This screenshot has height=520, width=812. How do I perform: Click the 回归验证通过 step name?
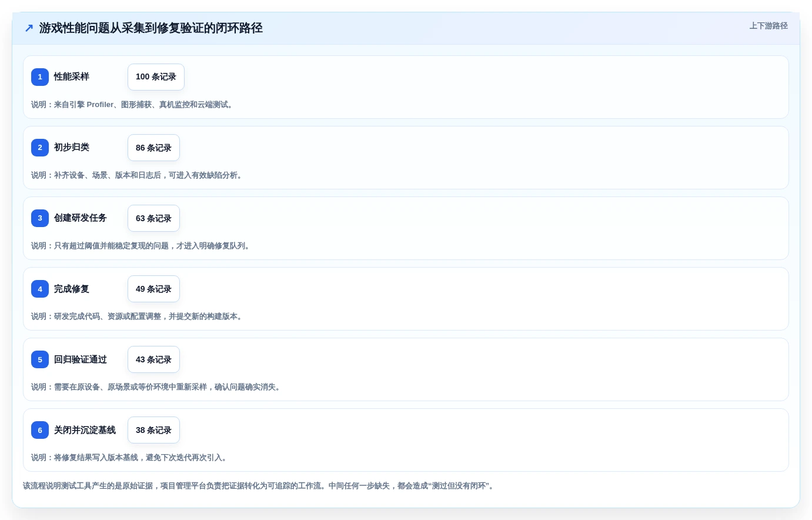[x=81, y=359]
